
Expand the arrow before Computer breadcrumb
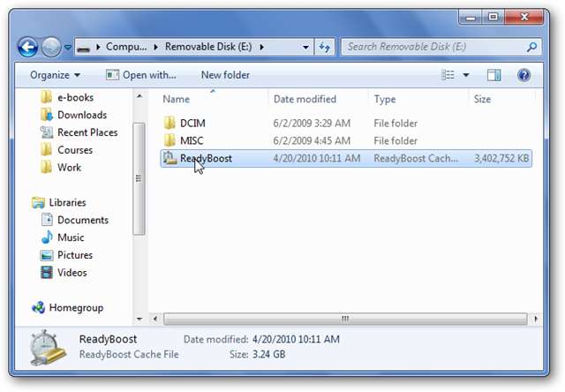coord(98,47)
